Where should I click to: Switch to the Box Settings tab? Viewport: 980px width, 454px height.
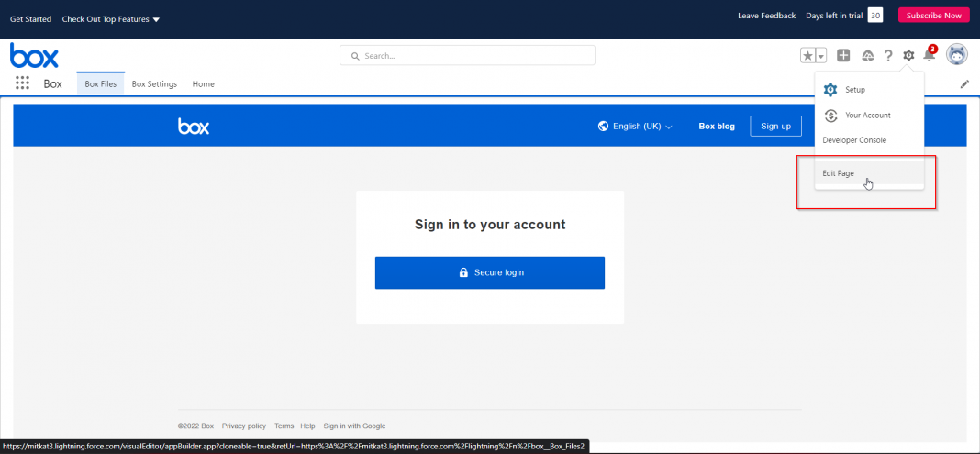click(154, 84)
